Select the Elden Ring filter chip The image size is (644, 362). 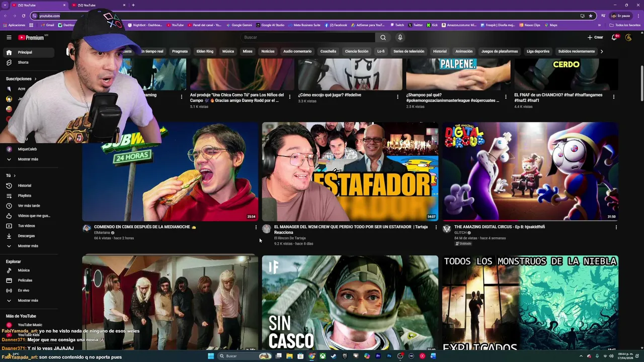[205, 51]
